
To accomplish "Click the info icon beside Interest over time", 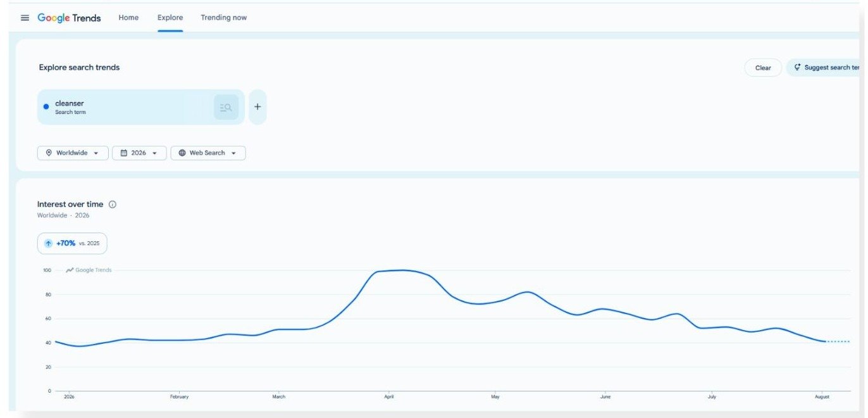I will (x=113, y=205).
